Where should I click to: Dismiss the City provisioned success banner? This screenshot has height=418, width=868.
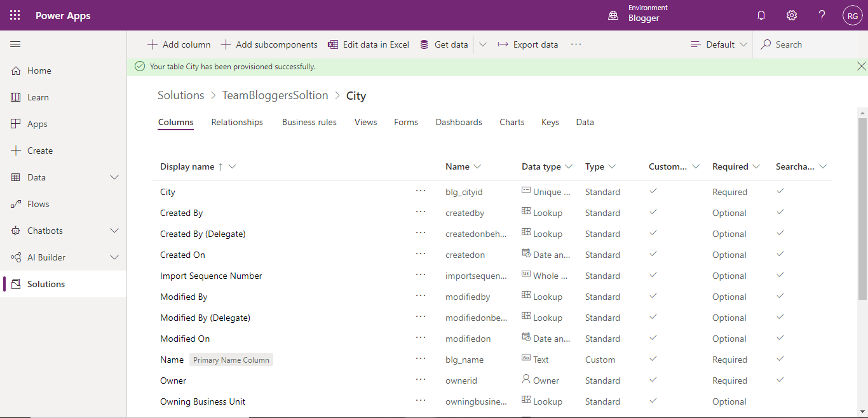tap(862, 65)
